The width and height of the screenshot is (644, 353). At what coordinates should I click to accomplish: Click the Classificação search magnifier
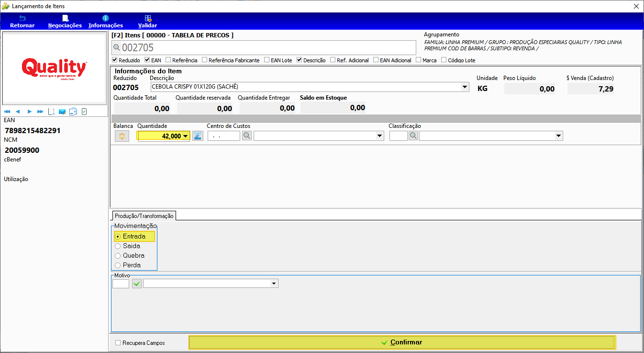click(413, 136)
